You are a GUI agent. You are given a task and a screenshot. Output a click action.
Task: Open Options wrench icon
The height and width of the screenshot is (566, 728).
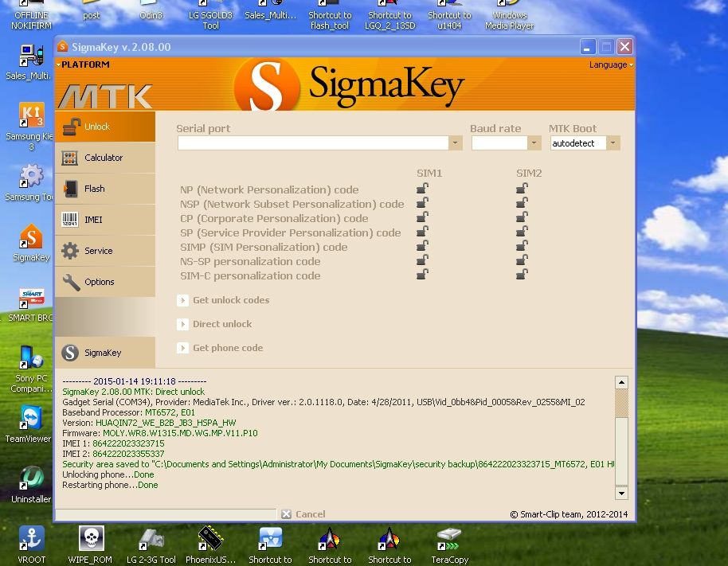click(71, 282)
